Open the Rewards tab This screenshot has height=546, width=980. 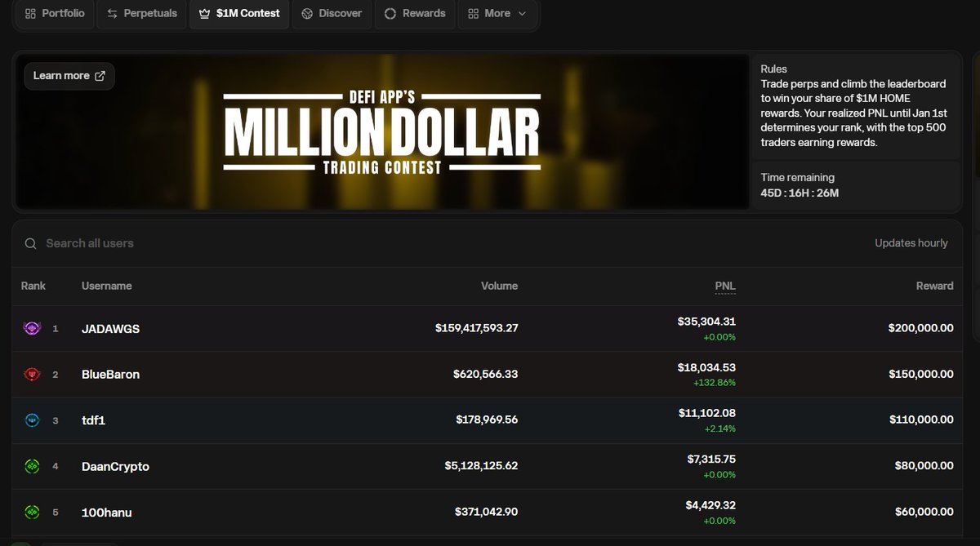[415, 14]
